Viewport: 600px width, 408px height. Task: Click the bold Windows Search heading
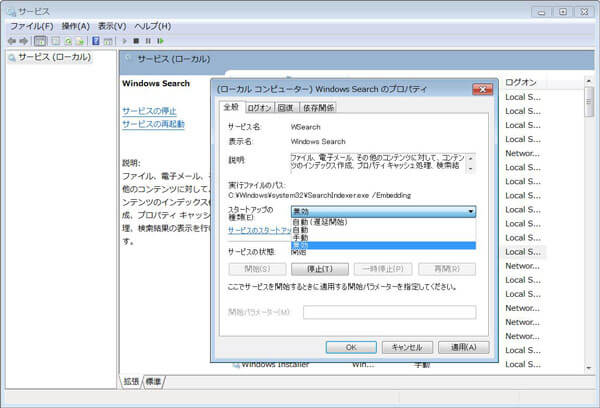tap(156, 83)
